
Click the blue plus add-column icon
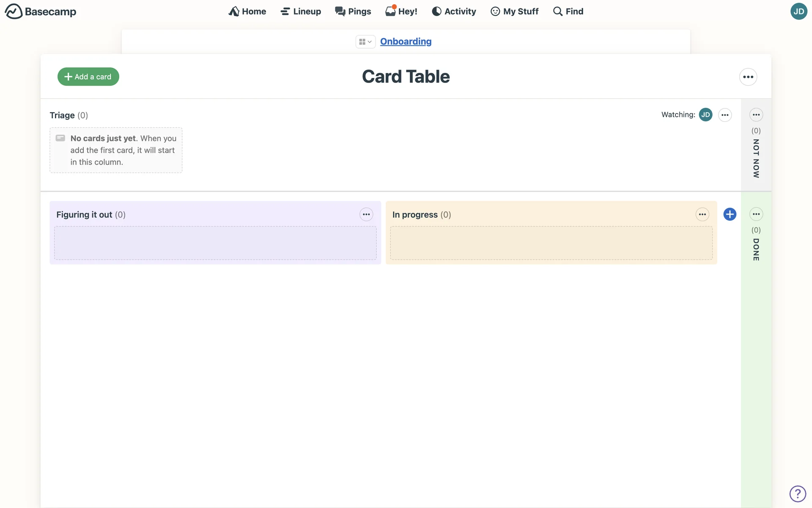730,214
